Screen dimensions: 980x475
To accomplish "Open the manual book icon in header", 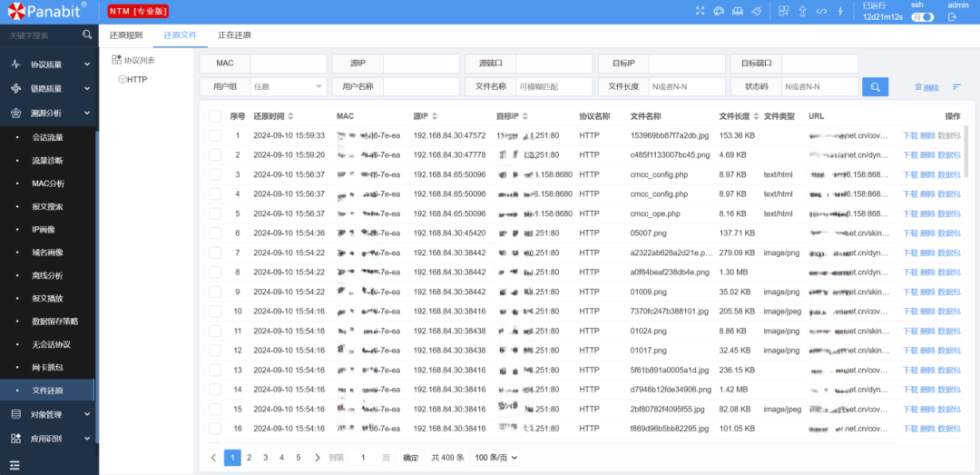I will click(737, 11).
